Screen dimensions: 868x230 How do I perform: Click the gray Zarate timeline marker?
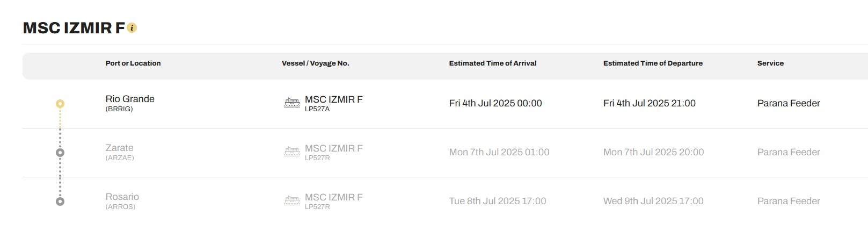60,153
